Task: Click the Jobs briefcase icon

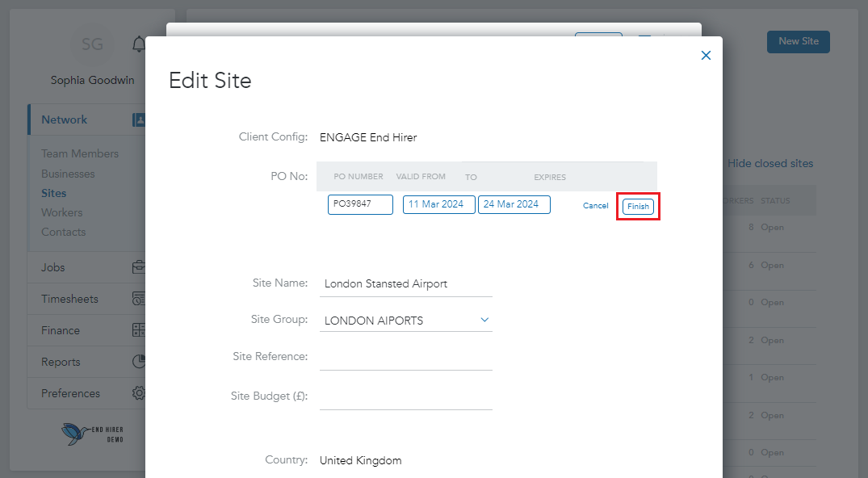Action: pyautogui.click(x=139, y=267)
